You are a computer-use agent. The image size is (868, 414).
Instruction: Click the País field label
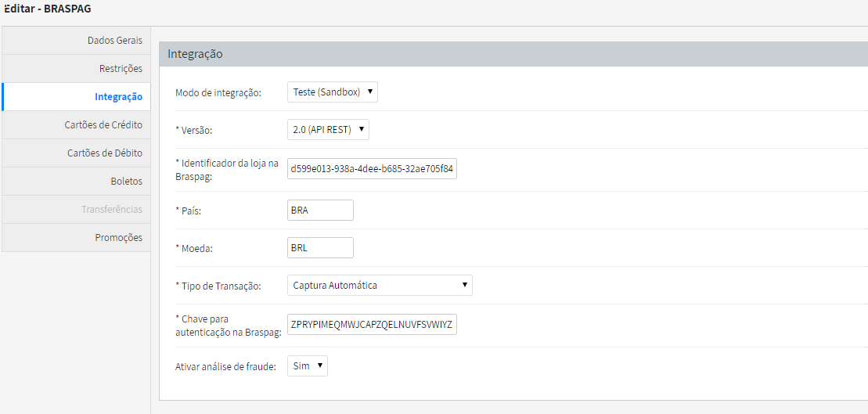point(188,212)
